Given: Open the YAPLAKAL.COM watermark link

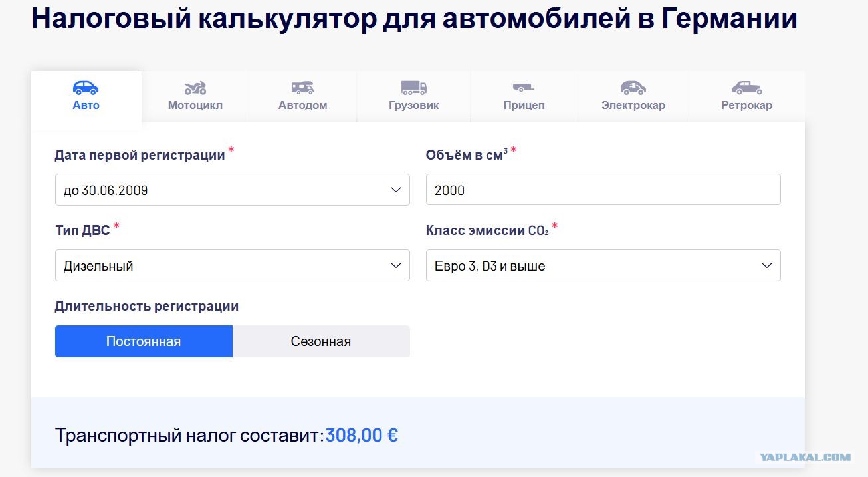Looking at the screenshot, I should (806, 457).
